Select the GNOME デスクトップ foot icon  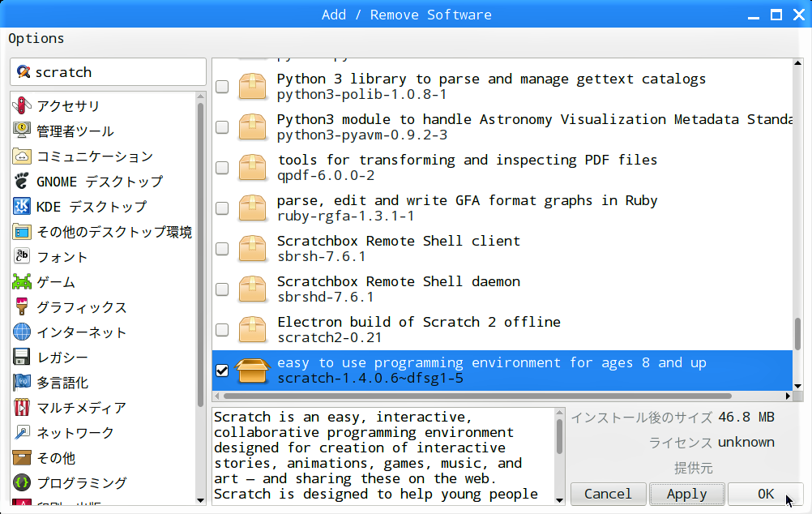click(22, 181)
